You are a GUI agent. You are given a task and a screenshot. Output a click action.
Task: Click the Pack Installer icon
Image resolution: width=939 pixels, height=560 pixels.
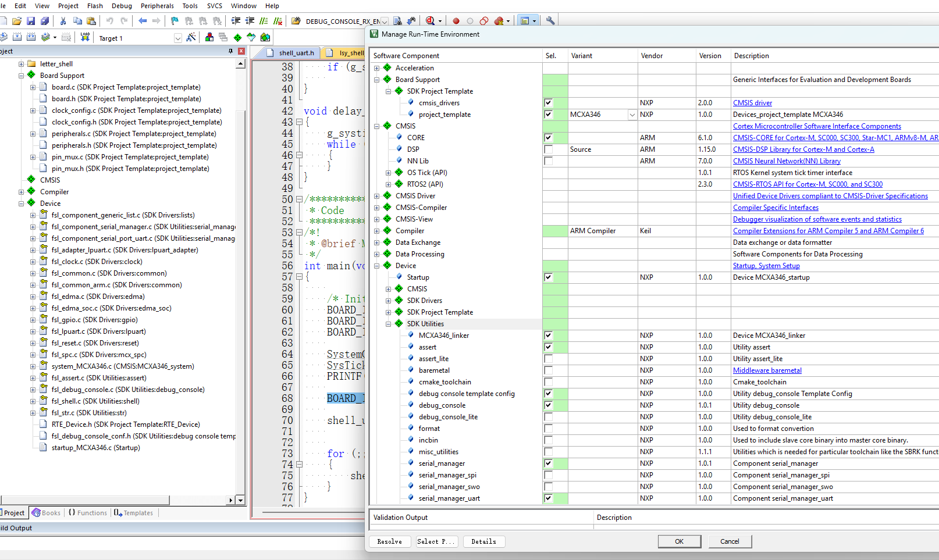click(265, 38)
